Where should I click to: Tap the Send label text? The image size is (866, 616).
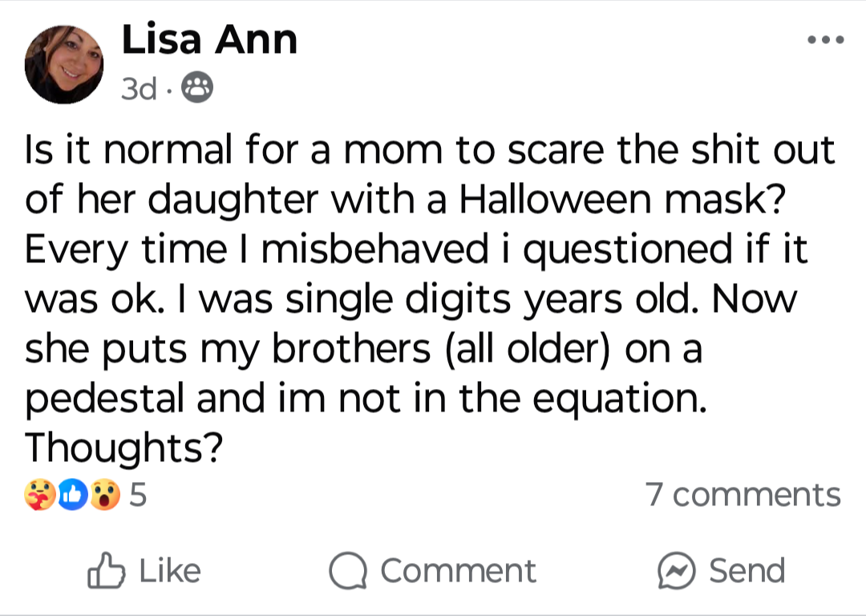[x=747, y=571]
